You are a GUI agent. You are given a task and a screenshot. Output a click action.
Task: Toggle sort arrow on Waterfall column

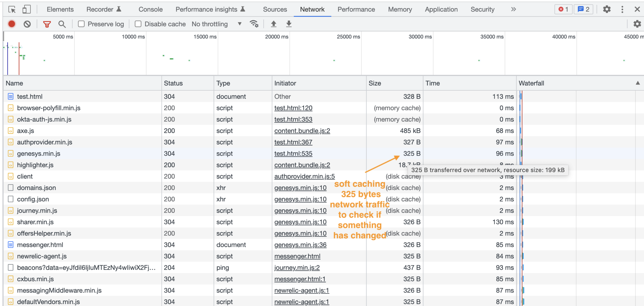tap(638, 83)
